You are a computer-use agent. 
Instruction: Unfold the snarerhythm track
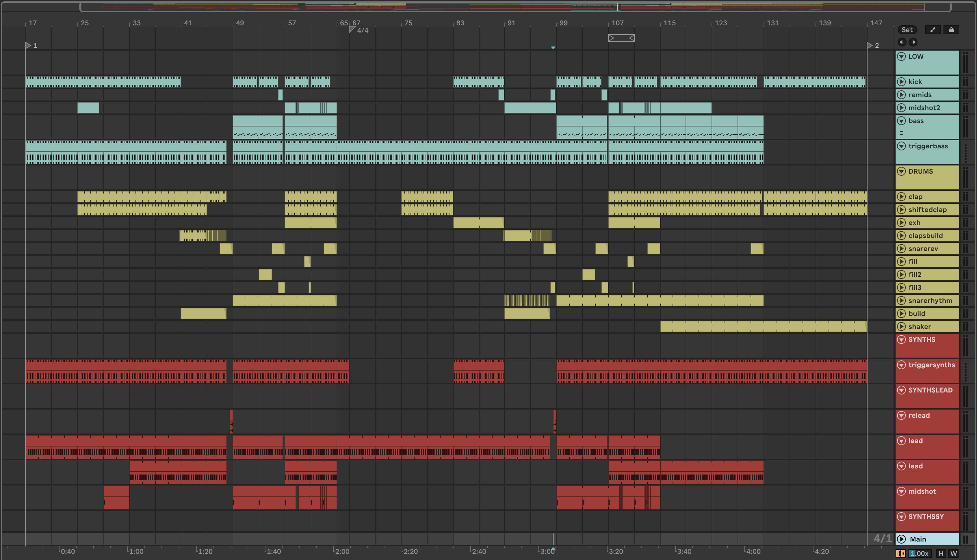(902, 301)
